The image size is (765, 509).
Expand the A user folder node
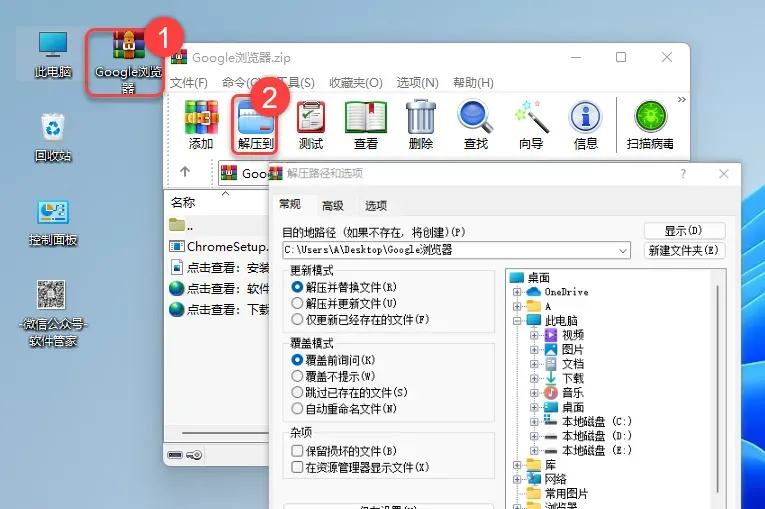coord(517,306)
